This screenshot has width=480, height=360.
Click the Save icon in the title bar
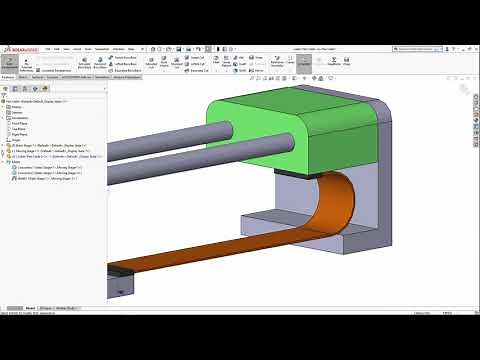179,49
